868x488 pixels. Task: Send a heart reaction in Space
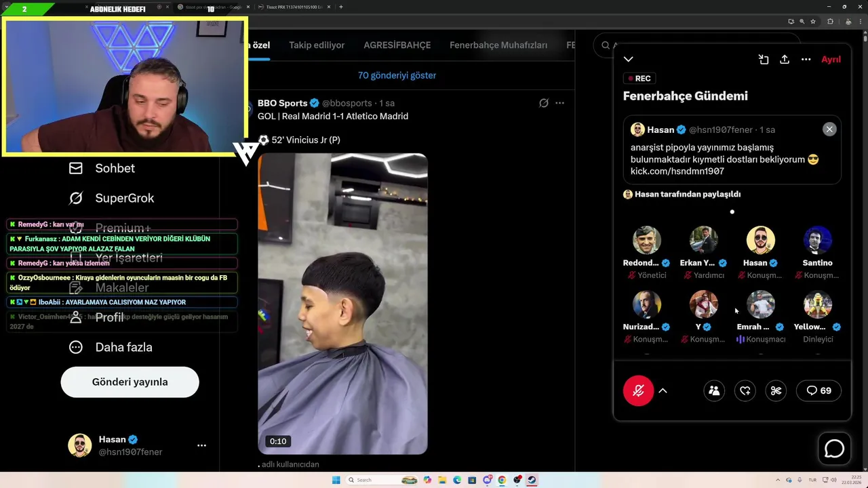(x=745, y=390)
